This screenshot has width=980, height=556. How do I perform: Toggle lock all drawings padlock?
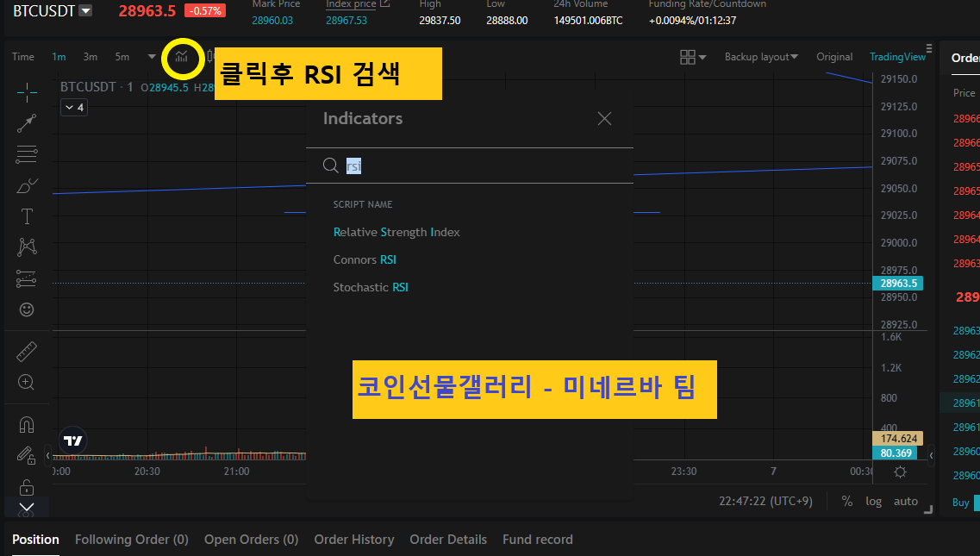(26, 487)
